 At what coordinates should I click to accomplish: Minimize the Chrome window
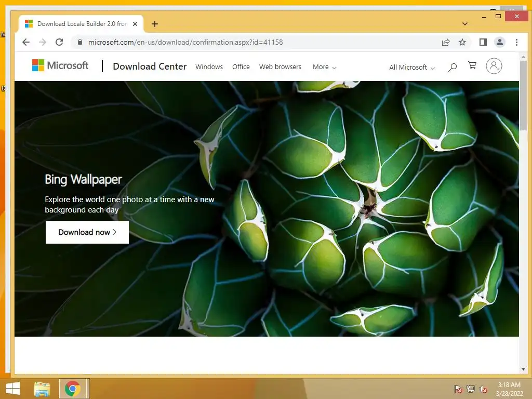[x=484, y=17]
